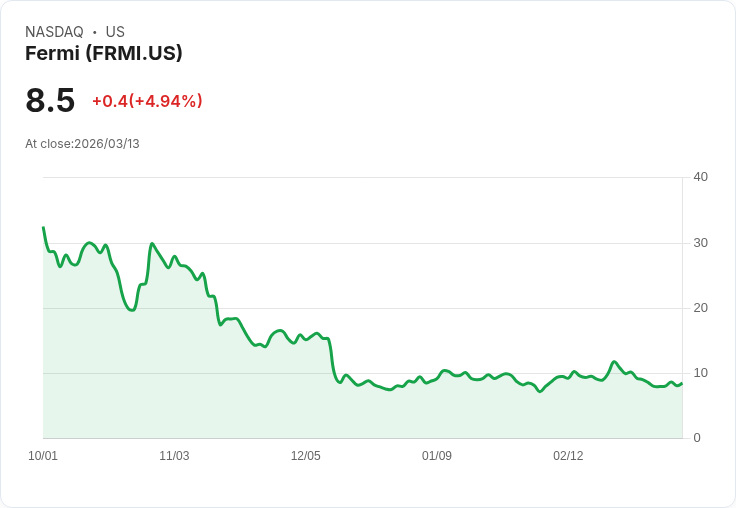This screenshot has height=508, width=736.
Task: Click the NASDAQ exchange label
Action: coord(54,32)
